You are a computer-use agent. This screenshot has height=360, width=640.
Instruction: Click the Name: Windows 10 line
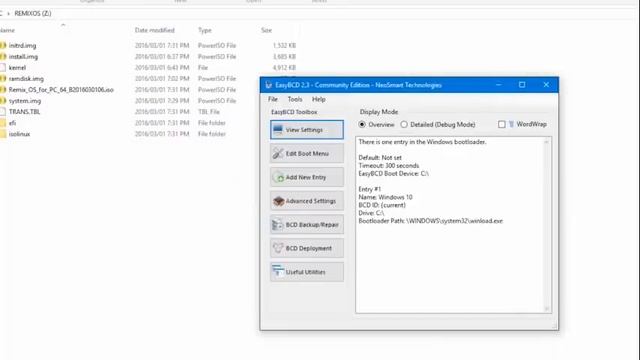385,197
